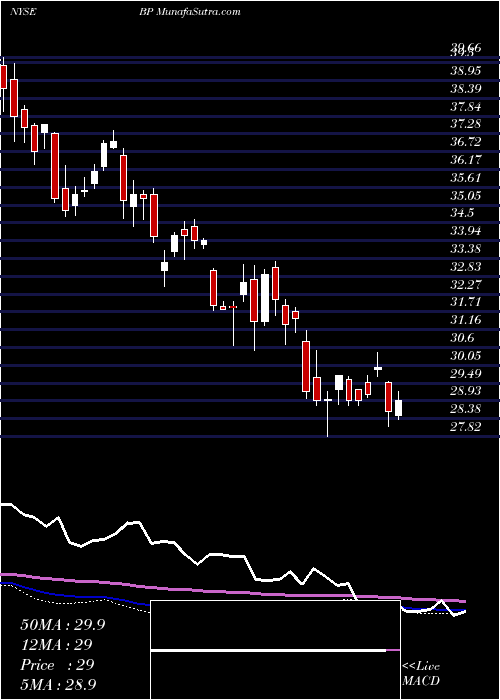This screenshot has width=500, height=700.
Task: Click the 12MA : 29 indicator
Action: pyautogui.click(x=56, y=645)
